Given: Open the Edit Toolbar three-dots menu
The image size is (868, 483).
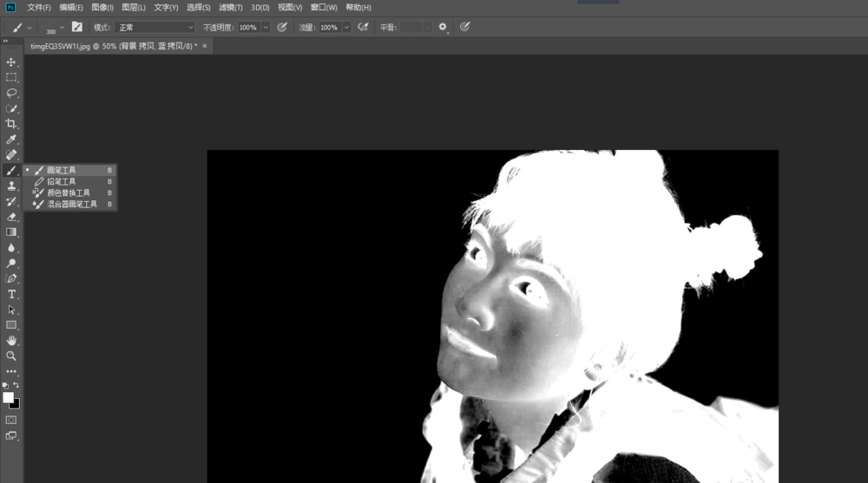Looking at the screenshot, I should (11, 371).
